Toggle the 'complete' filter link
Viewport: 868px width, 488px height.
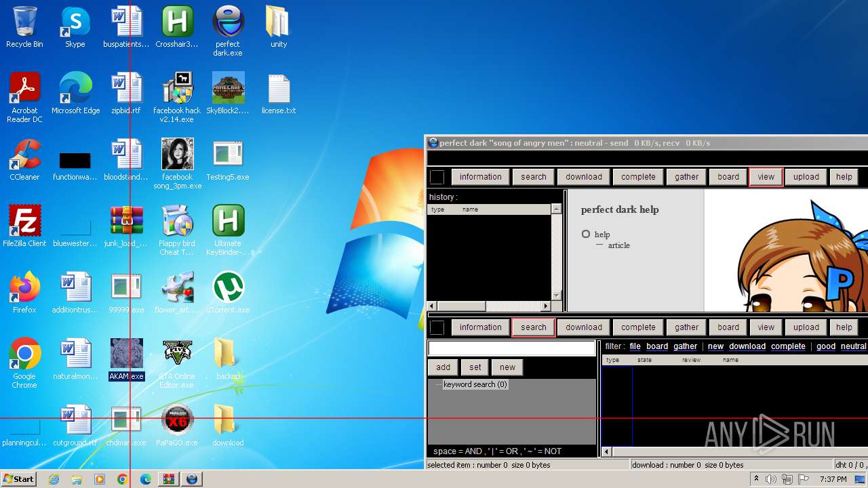coord(788,346)
